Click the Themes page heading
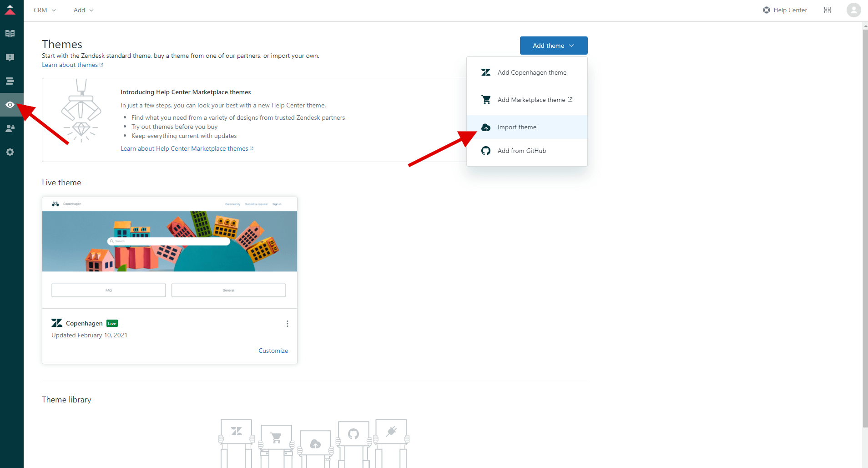 pos(62,44)
